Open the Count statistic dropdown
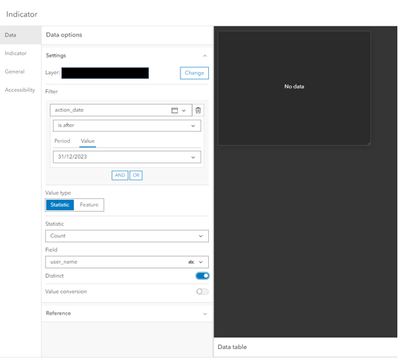The width and height of the screenshot is (400, 361). (x=127, y=236)
